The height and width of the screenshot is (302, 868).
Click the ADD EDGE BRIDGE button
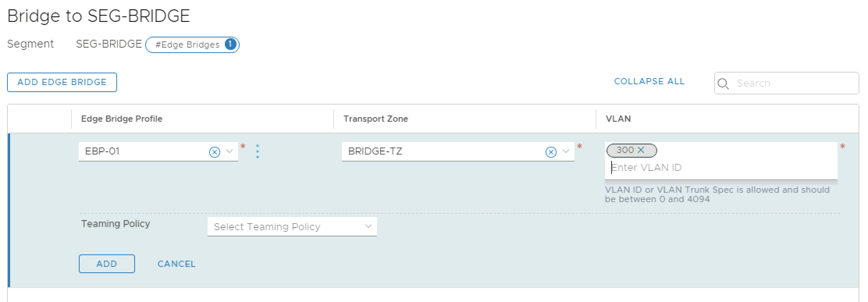pos(62,82)
